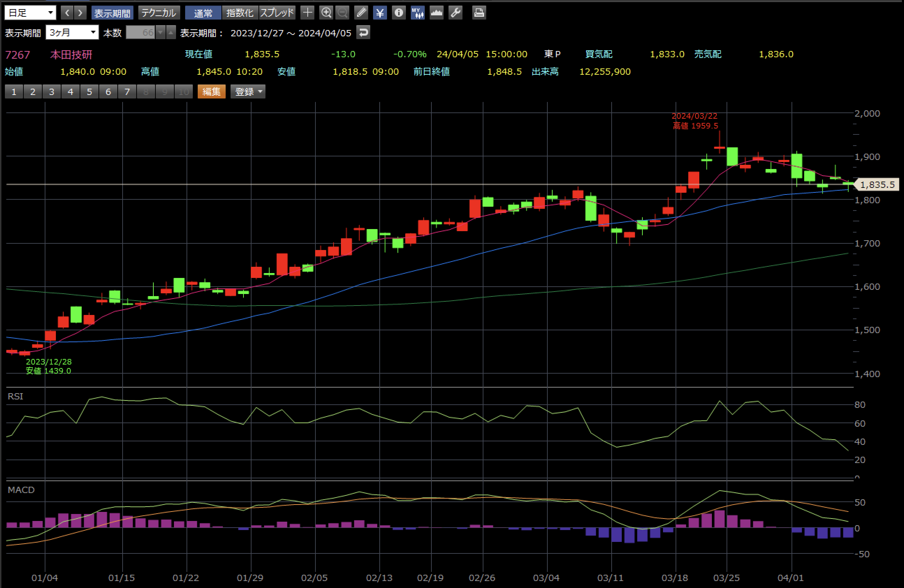The width and height of the screenshot is (904, 588).
Task: Click the crosshair cursor icon
Action: coord(307,13)
